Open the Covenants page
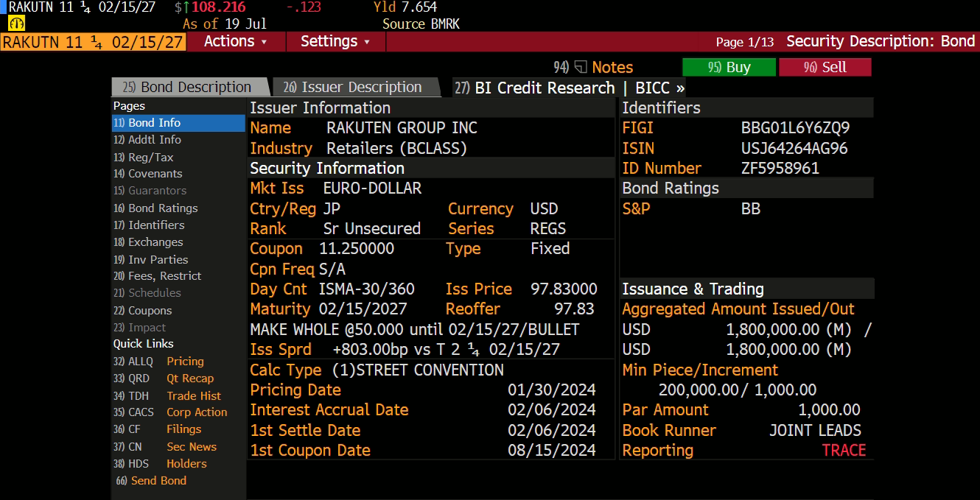This screenshot has height=500, width=980. [178, 174]
